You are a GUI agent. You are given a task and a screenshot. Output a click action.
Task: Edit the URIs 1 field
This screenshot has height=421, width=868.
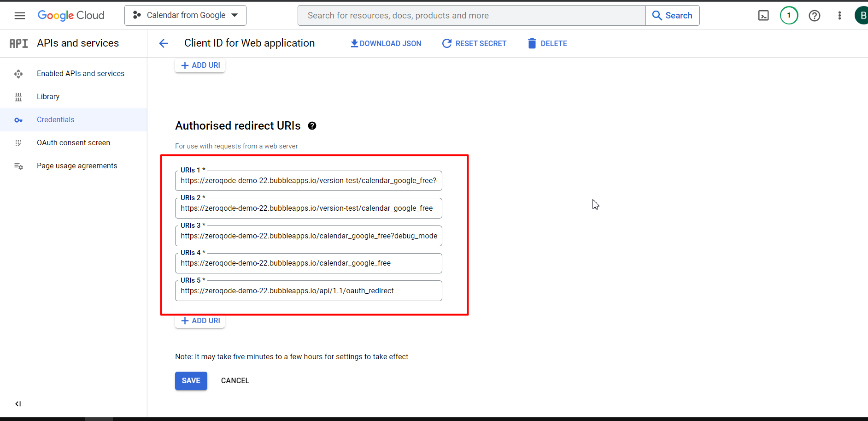pyautogui.click(x=309, y=181)
